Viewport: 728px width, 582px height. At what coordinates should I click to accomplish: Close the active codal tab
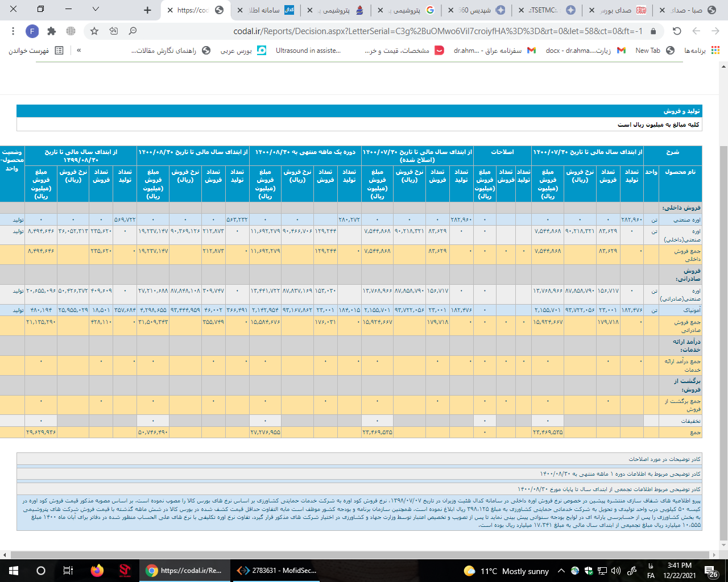[170, 10]
